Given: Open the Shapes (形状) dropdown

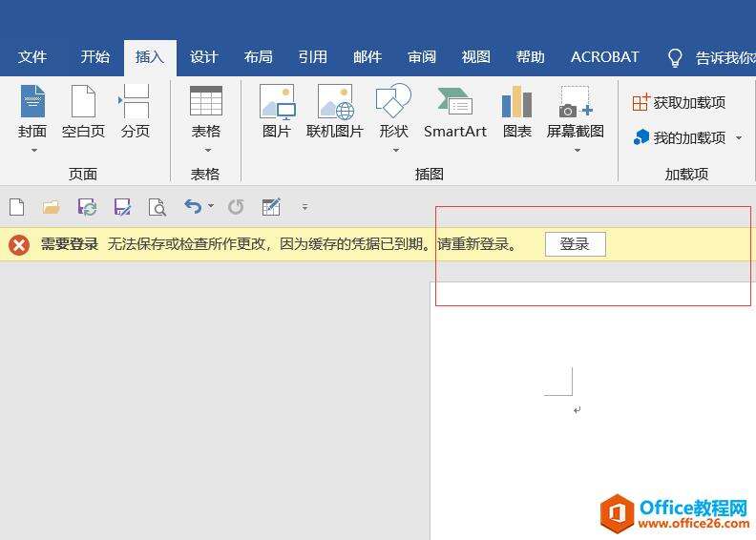Looking at the screenshot, I should tap(394, 150).
